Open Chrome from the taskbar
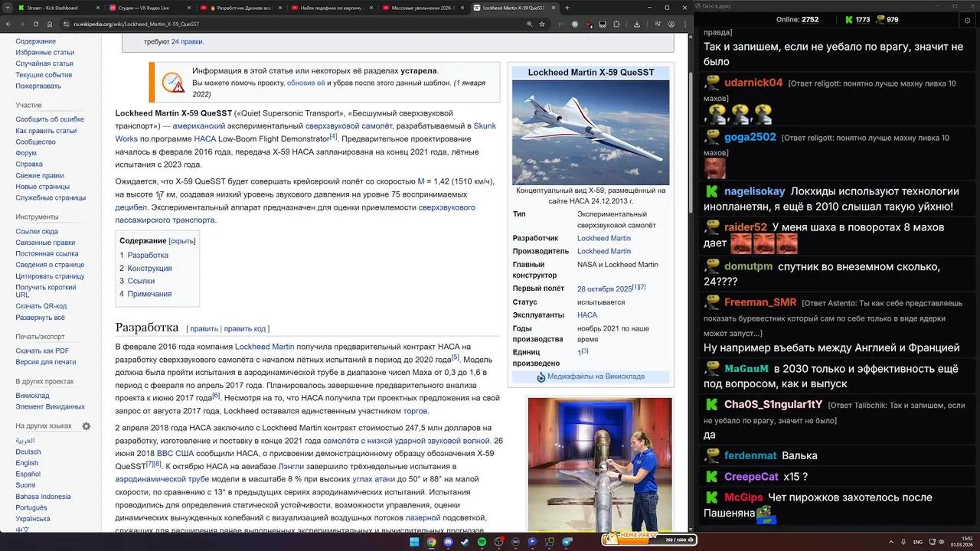Screen dimensions: 980x551 [431, 542]
